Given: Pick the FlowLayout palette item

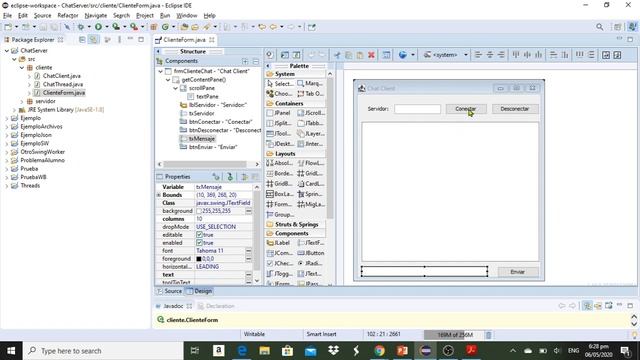Looking at the screenshot, I should (x=311, y=163).
